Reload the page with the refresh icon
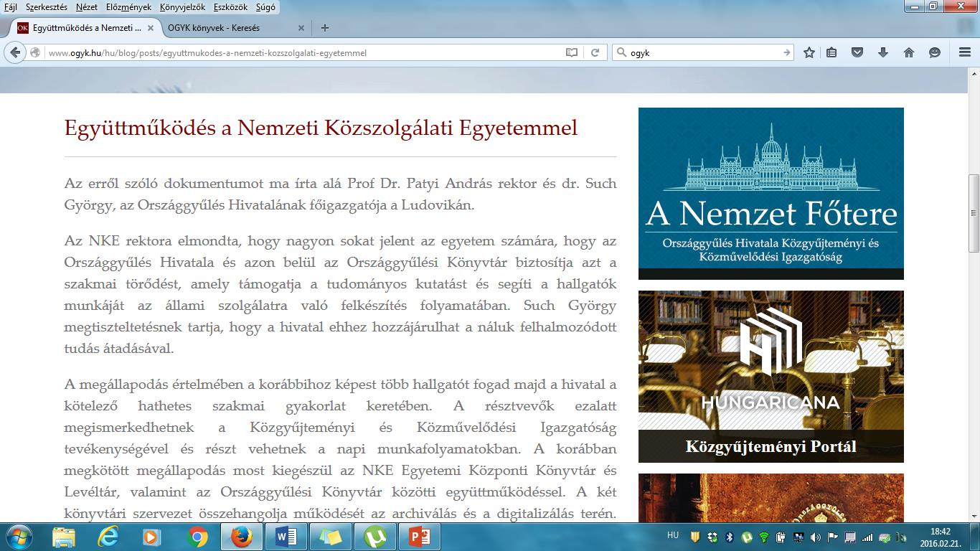The height and width of the screenshot is (551, 980). coord(595,52)
